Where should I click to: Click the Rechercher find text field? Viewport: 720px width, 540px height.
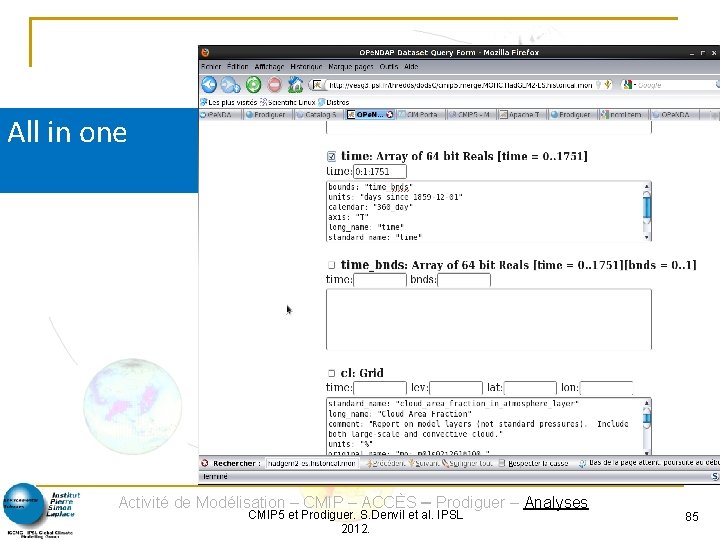(x=312, y=463)
